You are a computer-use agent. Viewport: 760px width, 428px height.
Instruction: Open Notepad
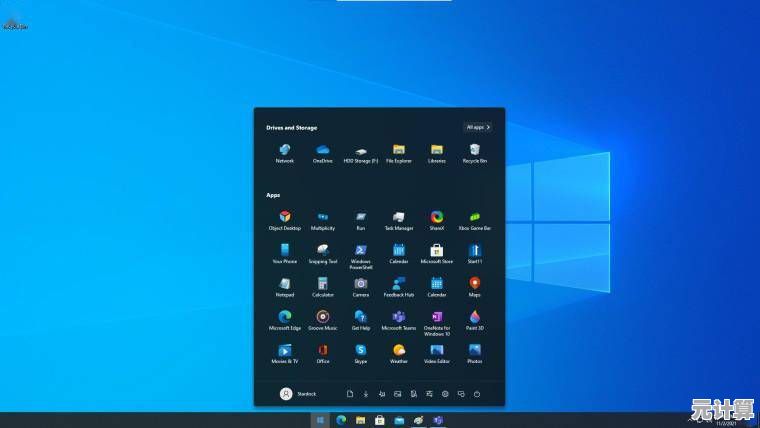(285, 287)
